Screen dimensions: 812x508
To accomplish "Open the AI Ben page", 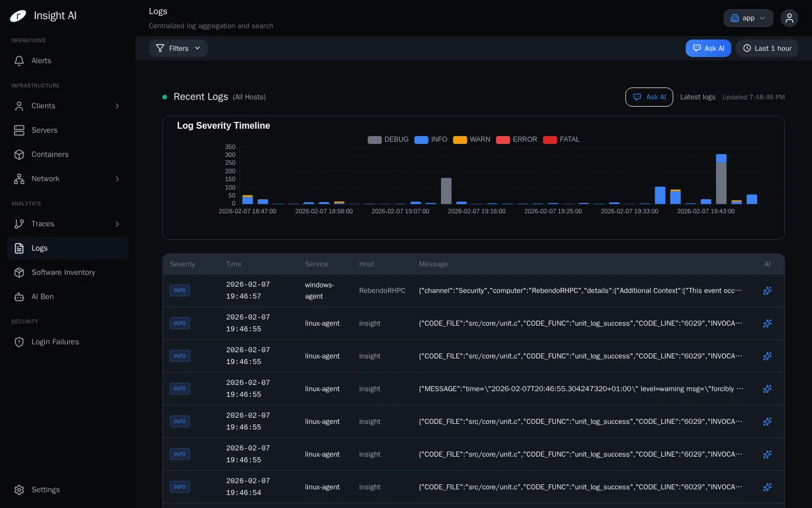I will (68, 297).
